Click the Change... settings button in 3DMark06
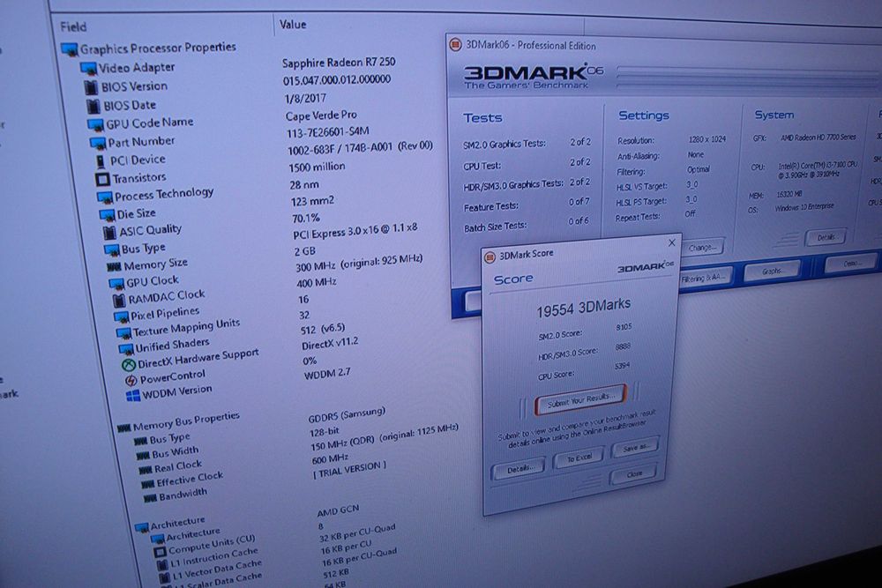Viewport: 882px width, 588px height. click(x=702, y=248)
